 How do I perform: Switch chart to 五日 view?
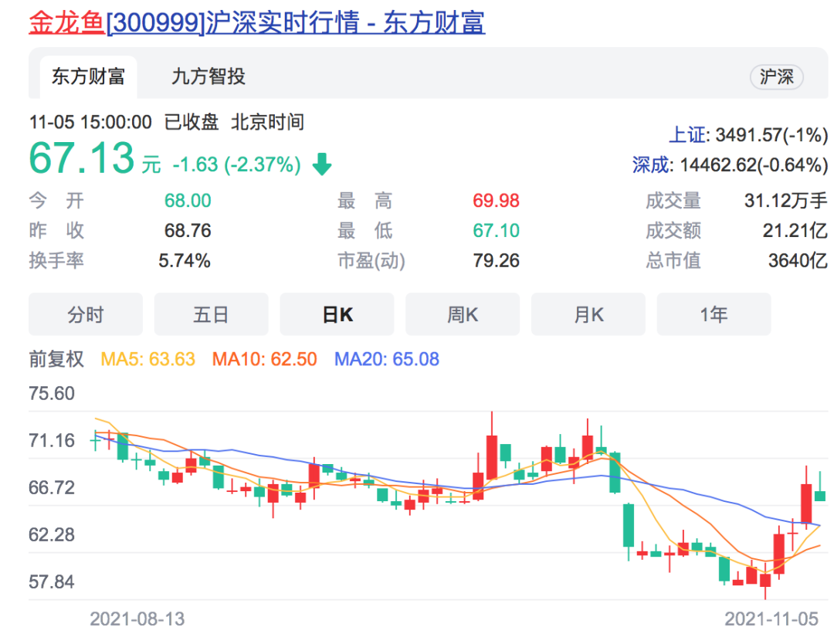coord(211,314)
